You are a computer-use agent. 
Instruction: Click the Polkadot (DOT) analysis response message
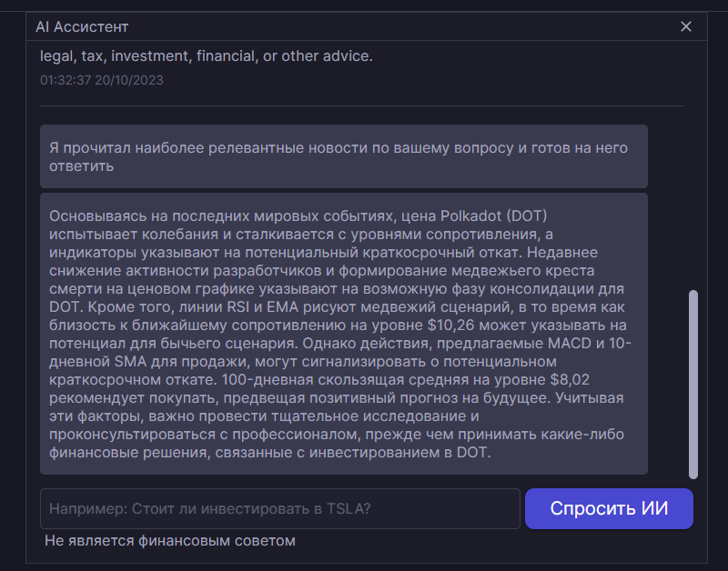point(344,334)
